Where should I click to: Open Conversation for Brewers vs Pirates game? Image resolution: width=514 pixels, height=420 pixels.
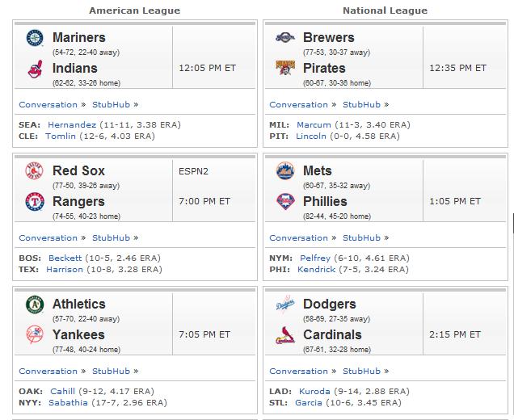click(x=299, y=104)
